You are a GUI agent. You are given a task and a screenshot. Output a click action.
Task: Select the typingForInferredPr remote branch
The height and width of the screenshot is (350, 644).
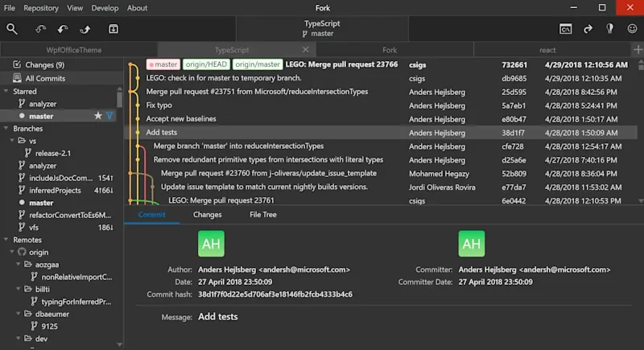[76, 302]
